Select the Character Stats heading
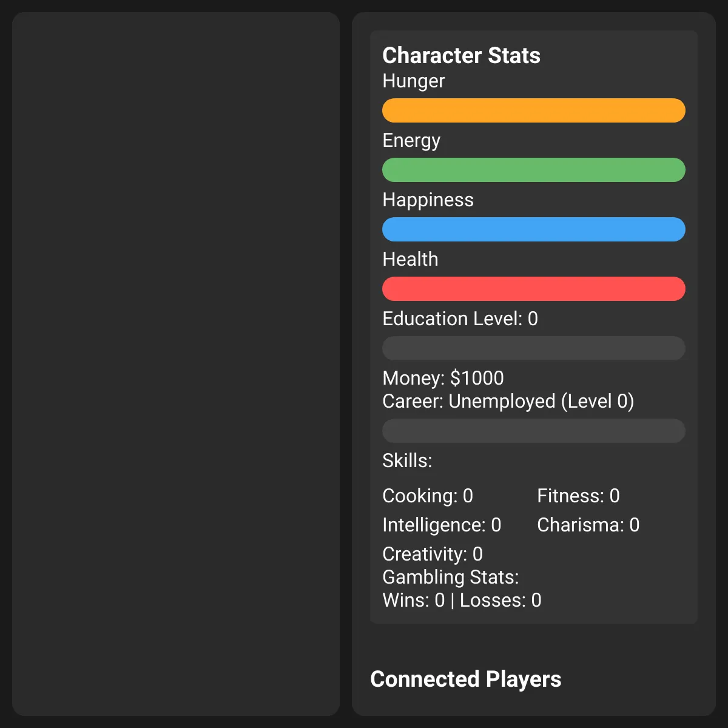The image size is (728, 728). pos(461,55)
